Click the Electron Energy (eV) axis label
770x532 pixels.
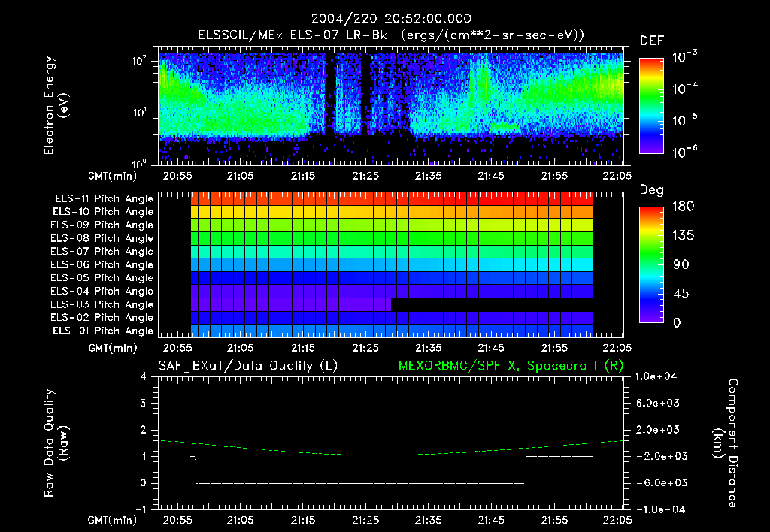(56, 105)
